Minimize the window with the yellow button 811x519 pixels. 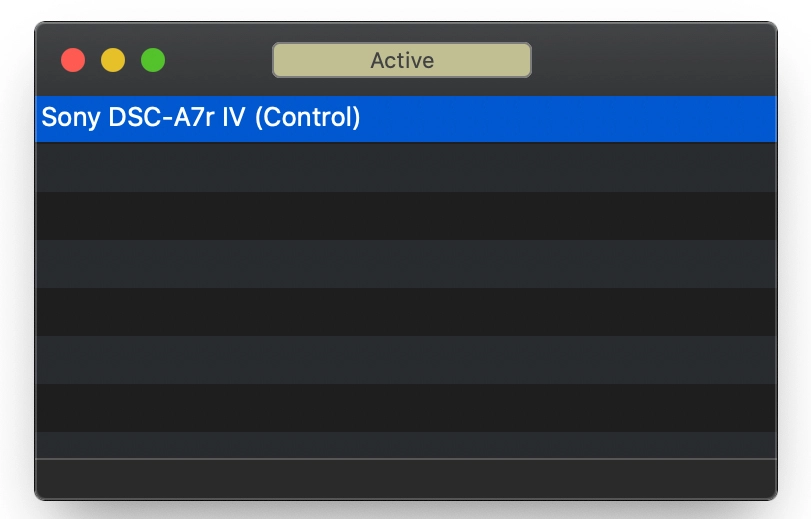point(113,60)
